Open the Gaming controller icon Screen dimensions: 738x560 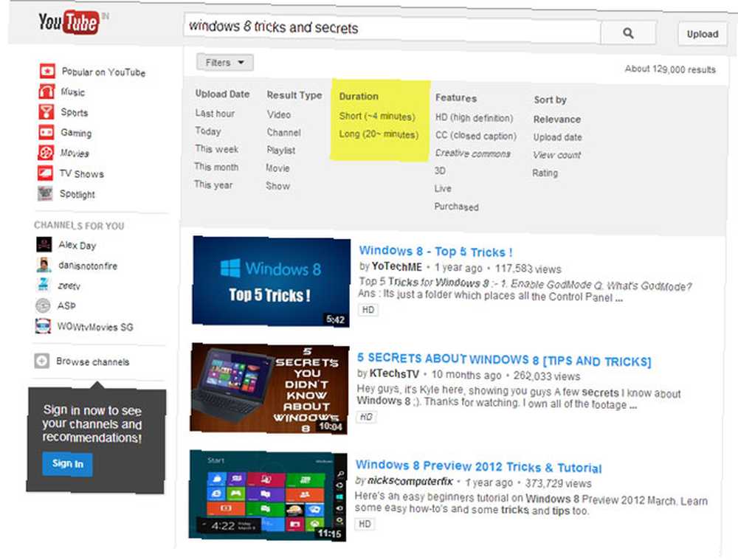click(x=46, y=132)
